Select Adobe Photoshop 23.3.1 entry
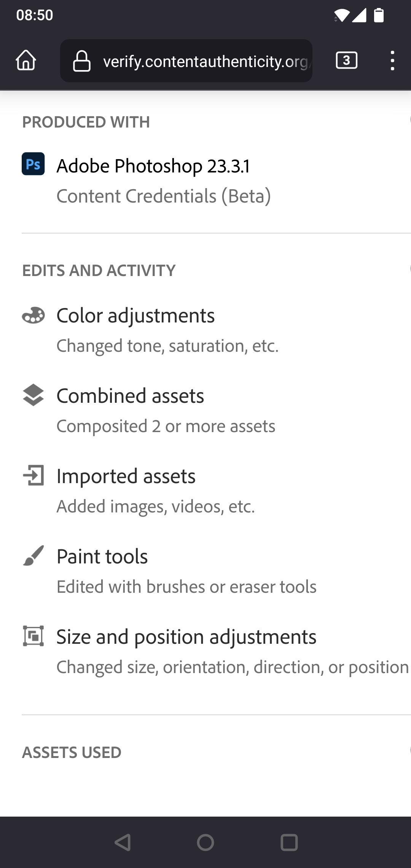Image resolution: width=411 pixels, height=868 pixels. click(x=153, y=166)
